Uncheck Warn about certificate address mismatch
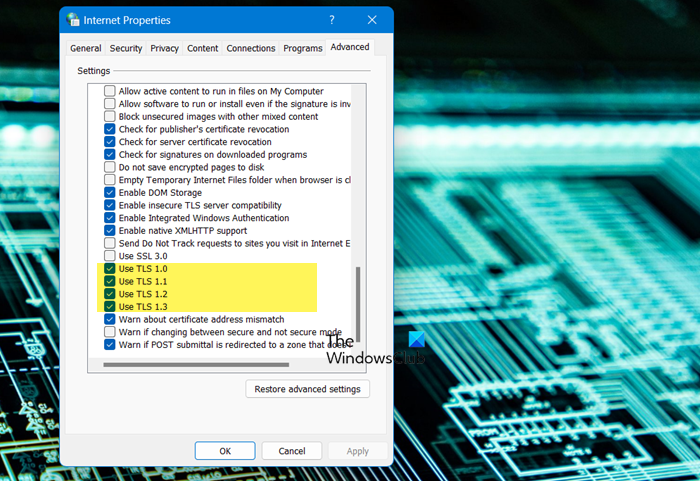The image size is (700, 481). pos(109,319)
